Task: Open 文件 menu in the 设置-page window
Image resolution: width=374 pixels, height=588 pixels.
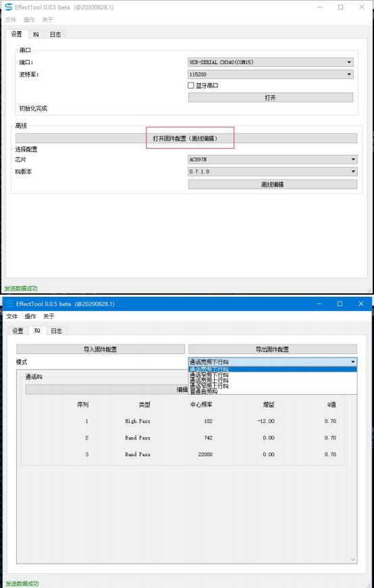Action: click(11, 20)
